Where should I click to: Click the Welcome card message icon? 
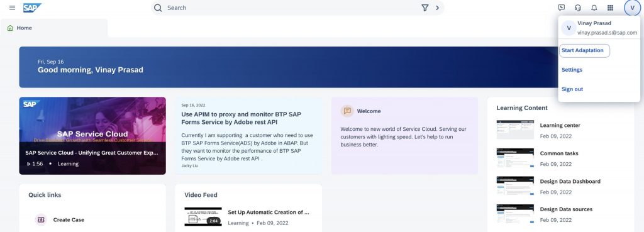coord(347,111)
